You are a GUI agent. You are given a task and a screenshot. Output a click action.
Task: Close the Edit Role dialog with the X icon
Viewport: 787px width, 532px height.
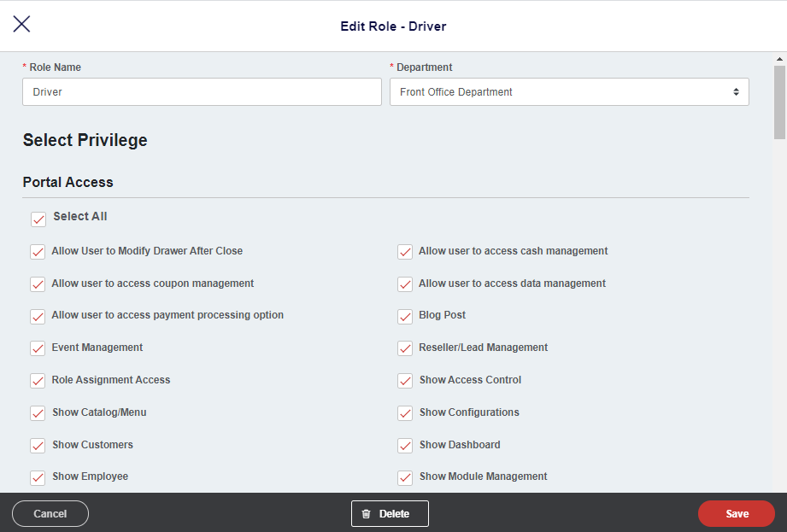point(21,24)
